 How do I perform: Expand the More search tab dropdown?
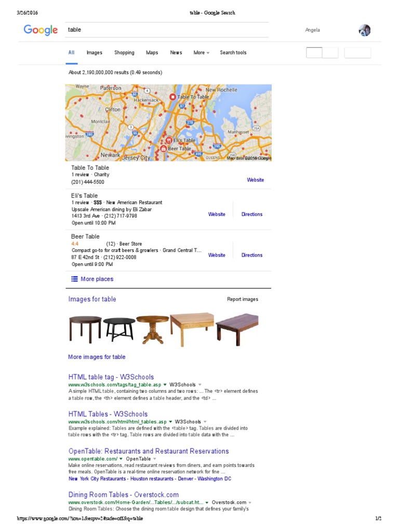[201, 52]
